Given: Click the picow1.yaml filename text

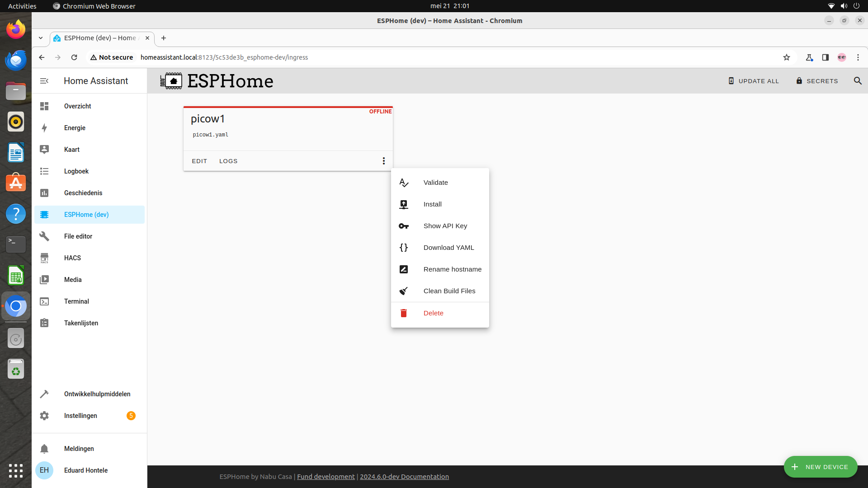Looking at the screenshot, I should point(211,135).
